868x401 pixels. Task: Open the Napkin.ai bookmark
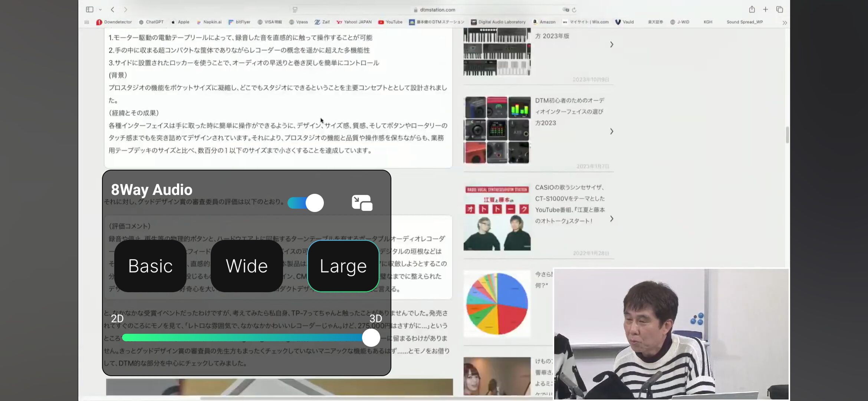click(209, 22)
